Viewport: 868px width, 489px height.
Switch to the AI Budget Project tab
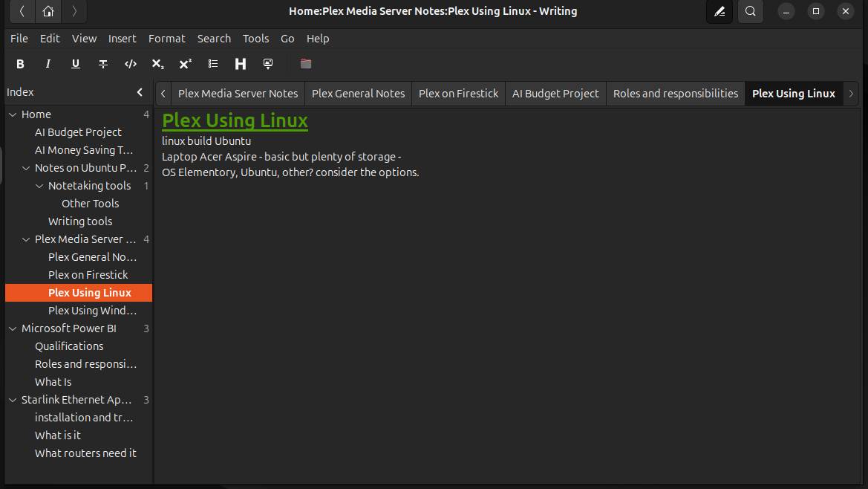pos(555,94)
